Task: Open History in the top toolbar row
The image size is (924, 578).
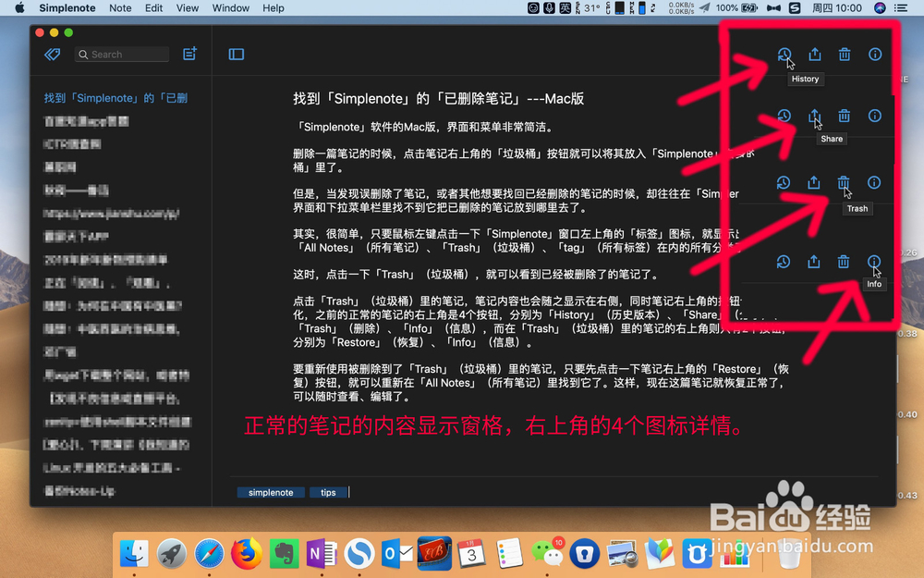Action: (784, 55)
